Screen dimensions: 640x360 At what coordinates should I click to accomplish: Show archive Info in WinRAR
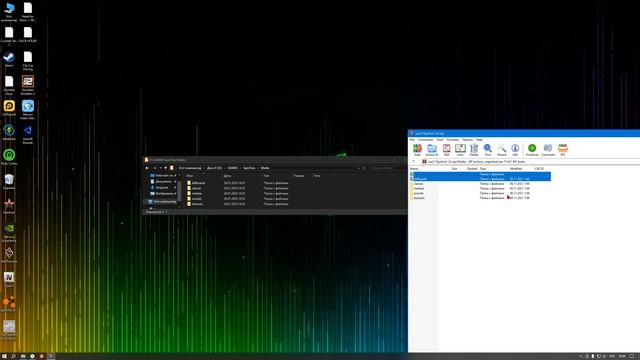[x=515, y=150]
